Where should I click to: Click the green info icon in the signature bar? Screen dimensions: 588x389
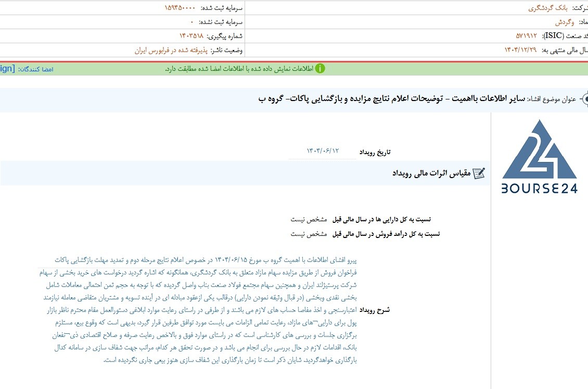pos(320,69)
